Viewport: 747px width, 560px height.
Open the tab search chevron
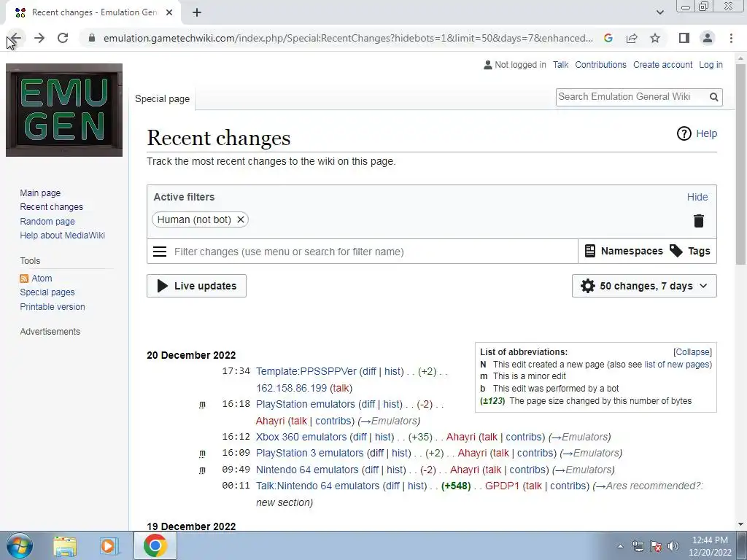click(659, 12)
